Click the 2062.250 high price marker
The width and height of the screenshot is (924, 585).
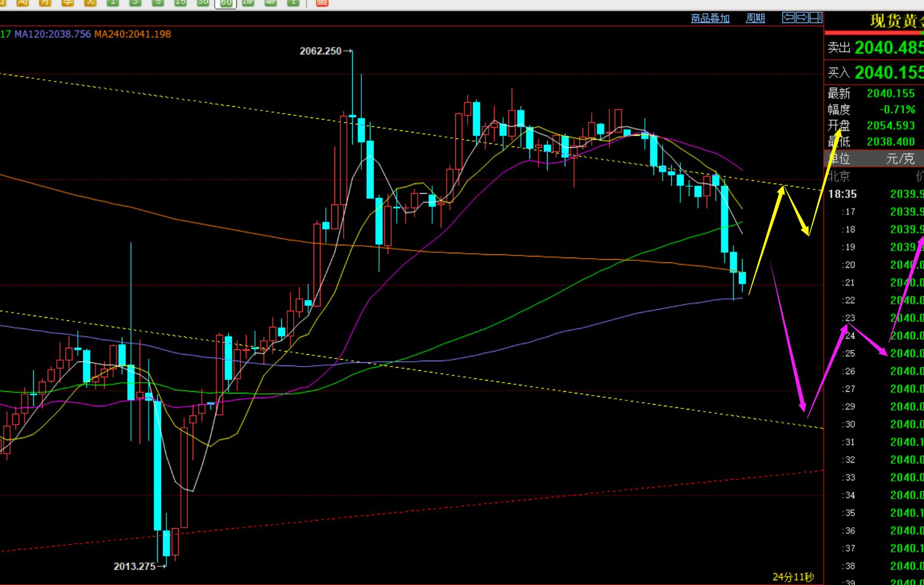click(321, 51)
